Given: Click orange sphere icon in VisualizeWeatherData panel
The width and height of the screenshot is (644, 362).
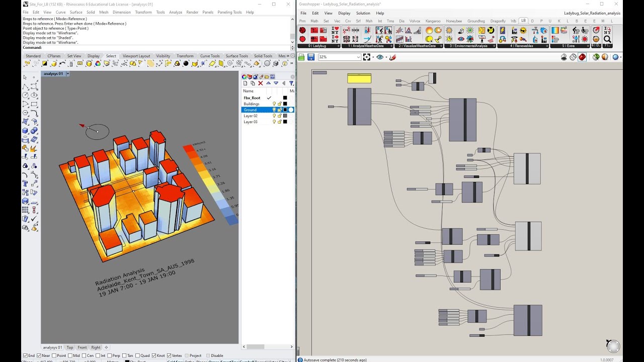Looking at the screenshot, I should click(429, 30).
